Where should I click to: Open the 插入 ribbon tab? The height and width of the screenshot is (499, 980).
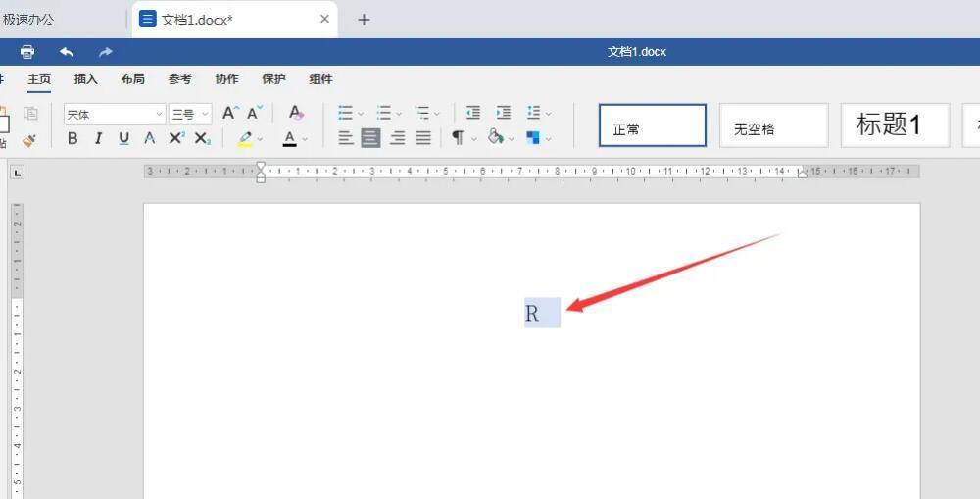pos(86,79)
